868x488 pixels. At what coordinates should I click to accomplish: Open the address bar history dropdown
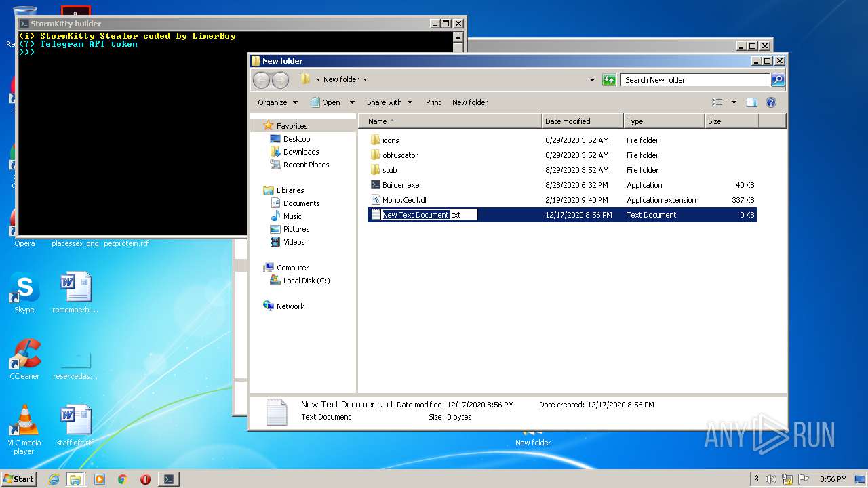click(593, 80)
